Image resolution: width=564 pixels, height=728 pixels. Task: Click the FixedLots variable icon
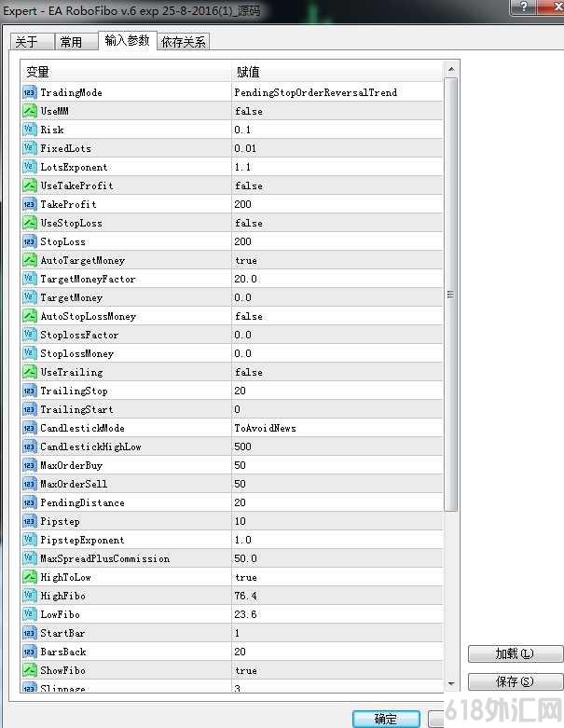tap(29, 148)
